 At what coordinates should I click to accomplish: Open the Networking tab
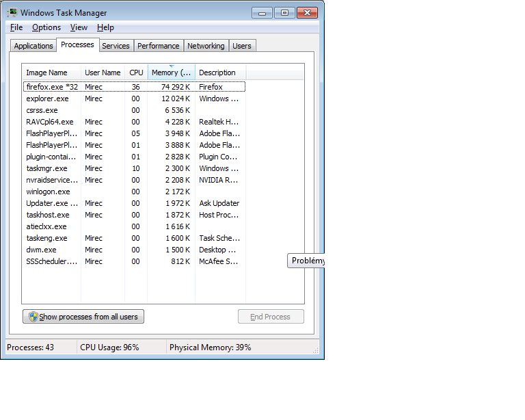pyautogui.click(x=206, y=46)
